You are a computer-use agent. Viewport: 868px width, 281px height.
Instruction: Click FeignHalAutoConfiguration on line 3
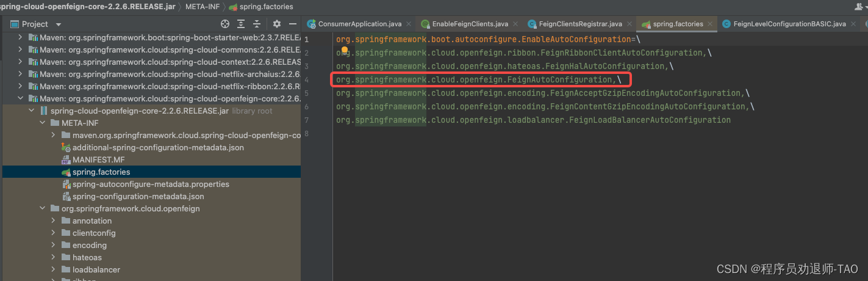point(601,67)
